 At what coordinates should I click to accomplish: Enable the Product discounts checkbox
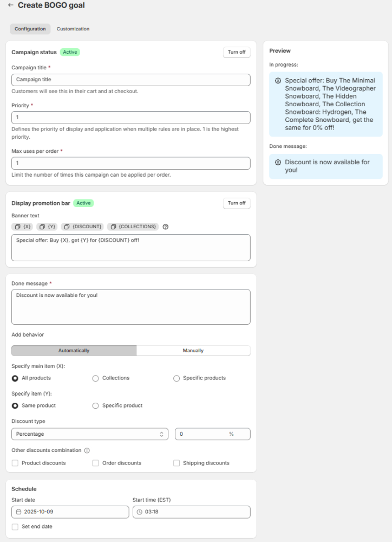coord(15,463)
